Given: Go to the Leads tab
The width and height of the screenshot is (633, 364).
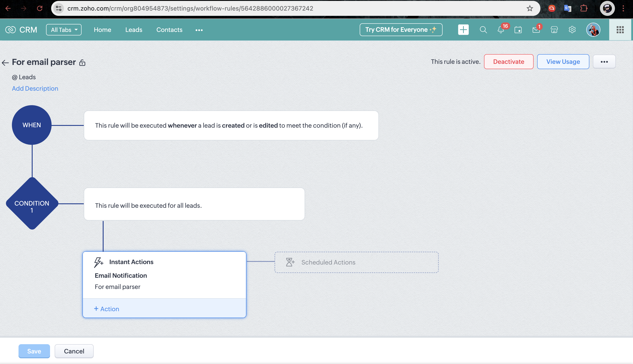Looking at the screenshot, I should coord(134,30).
